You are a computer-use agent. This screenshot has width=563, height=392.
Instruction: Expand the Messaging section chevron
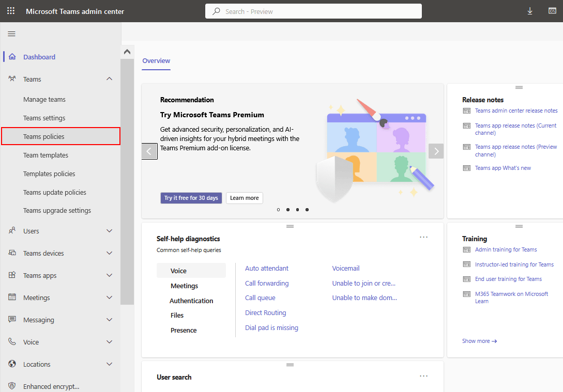tap(110, 320)
